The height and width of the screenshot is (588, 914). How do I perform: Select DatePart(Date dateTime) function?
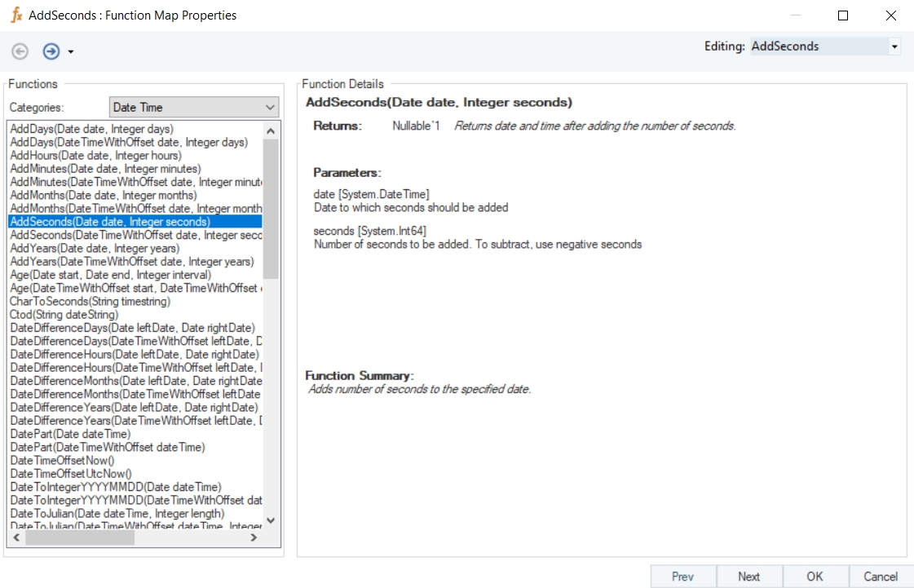coord(70,434)
